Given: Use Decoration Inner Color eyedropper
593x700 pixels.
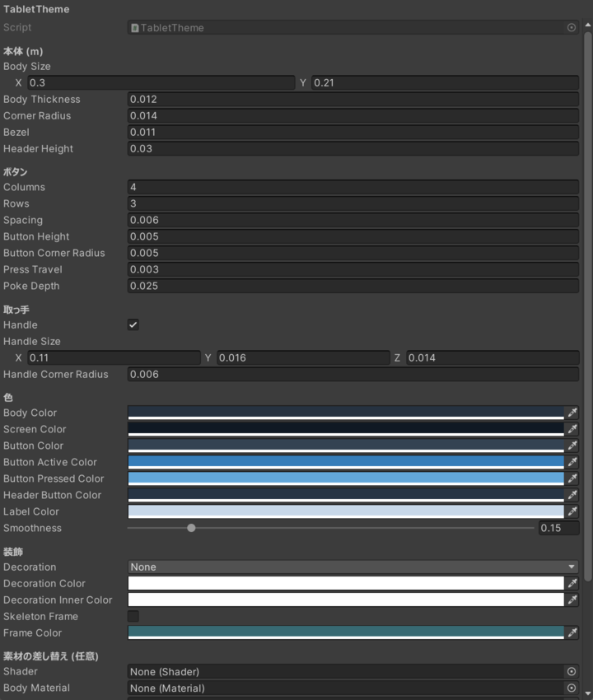Looking at the screenshot, I should (572, 600).
